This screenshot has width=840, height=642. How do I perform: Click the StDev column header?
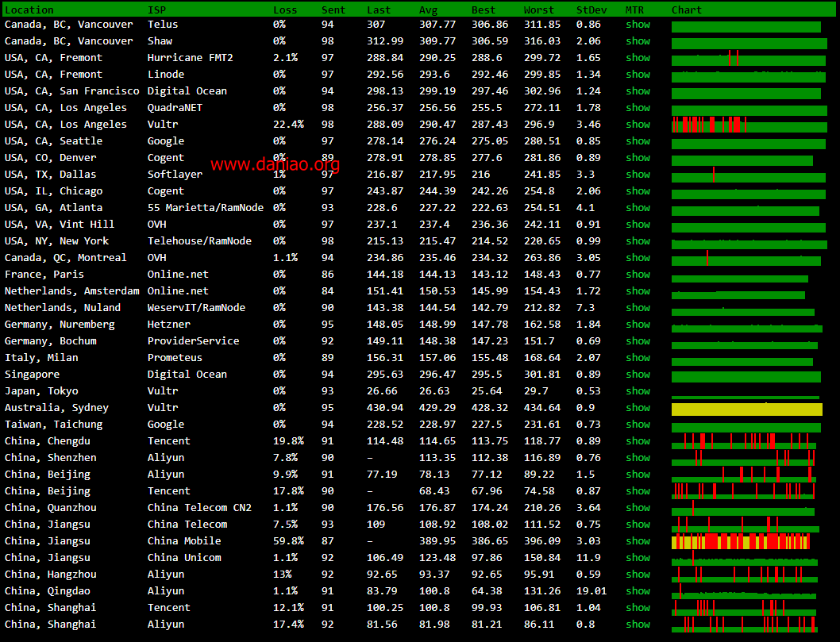coord(588,10)
